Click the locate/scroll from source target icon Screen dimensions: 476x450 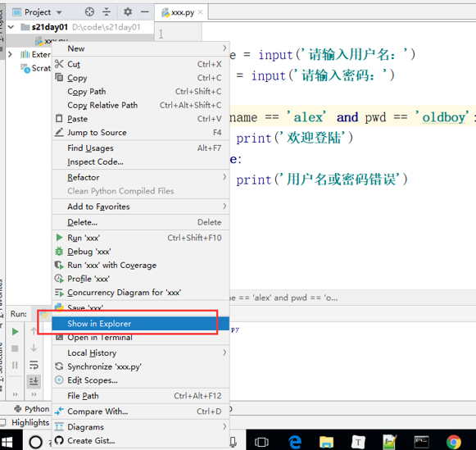[89, 12]
